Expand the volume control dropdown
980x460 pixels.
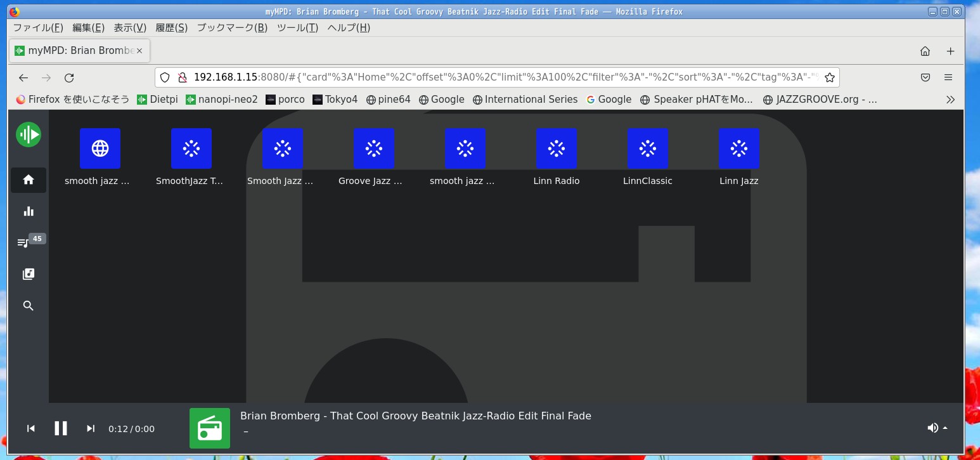[937, 428]
